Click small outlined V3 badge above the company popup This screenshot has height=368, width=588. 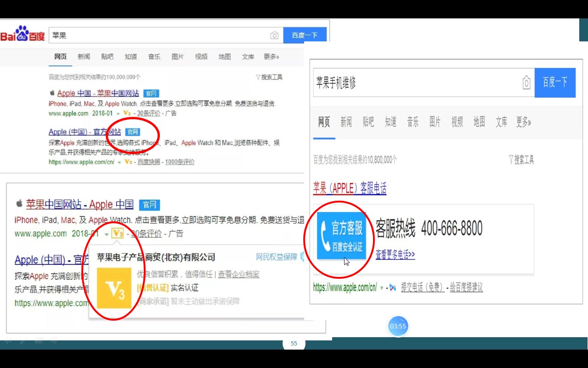118,234
